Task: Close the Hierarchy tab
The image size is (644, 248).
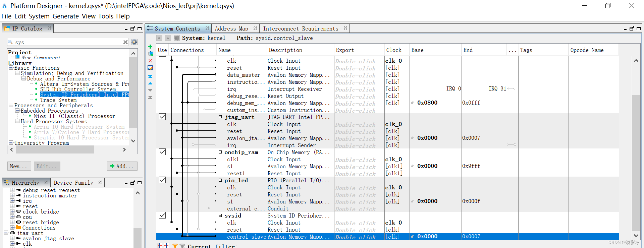Action: (x=46, y=182)
